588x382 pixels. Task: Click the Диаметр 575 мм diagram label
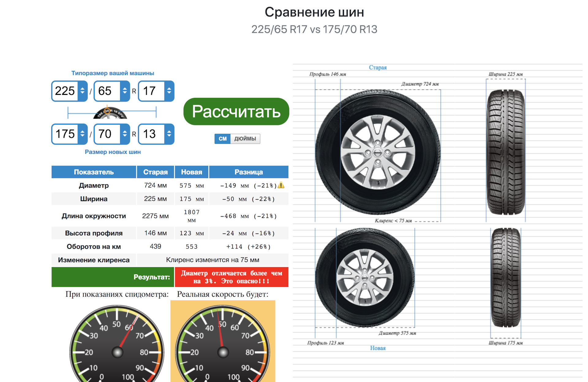(x=397, y=333)
